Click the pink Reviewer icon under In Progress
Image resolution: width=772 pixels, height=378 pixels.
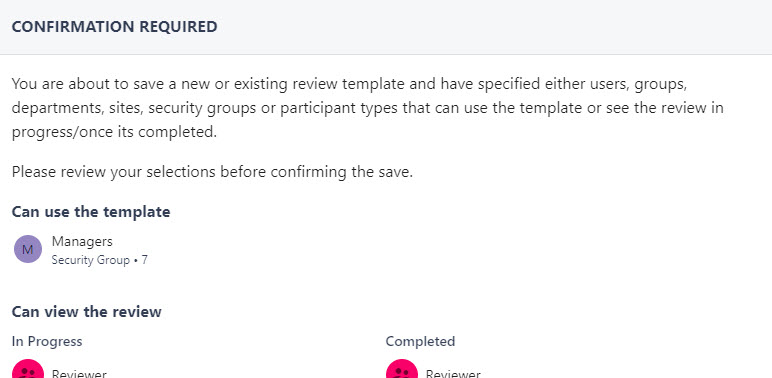[28, 369]
